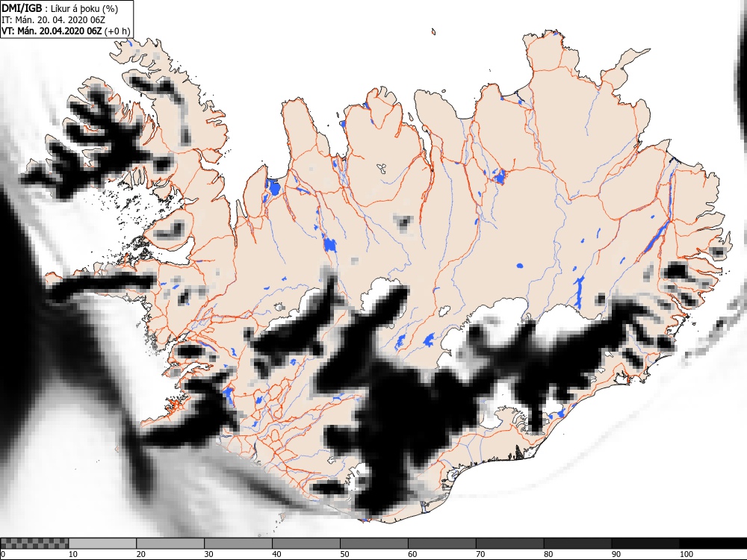
Task: Select the 80–90 percent legend swatch
Action: [x=577, y=544]
